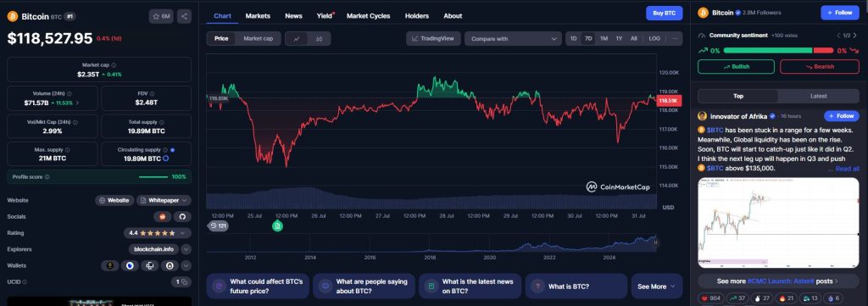Click the info icon next to Max. supply
The image size is (868, 306).
click(x=69, y=150)
